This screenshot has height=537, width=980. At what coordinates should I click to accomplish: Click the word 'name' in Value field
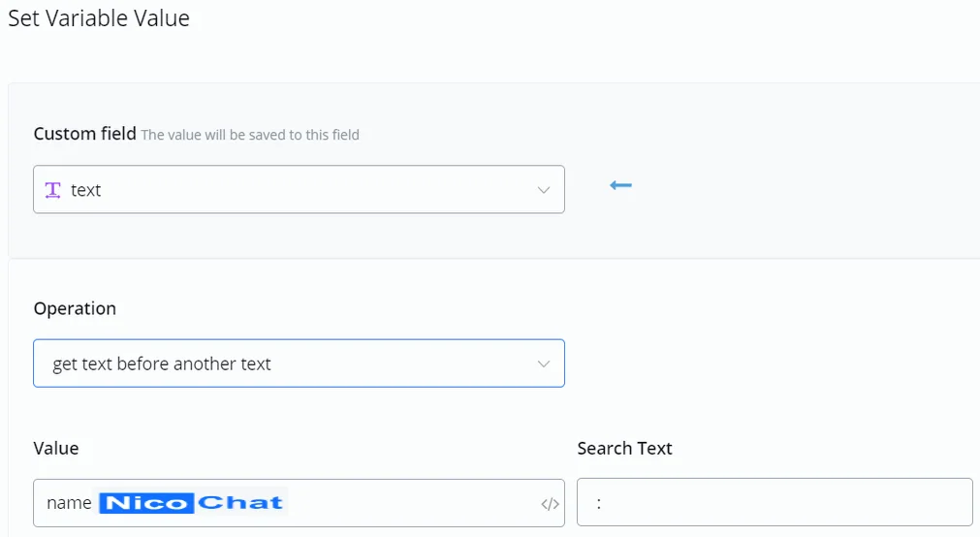tap(69, 503)
